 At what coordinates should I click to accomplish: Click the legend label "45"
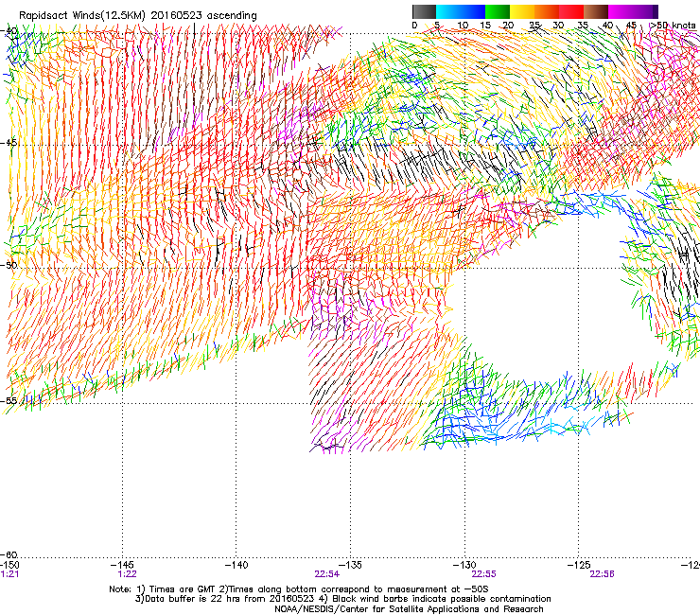(631, 26)
